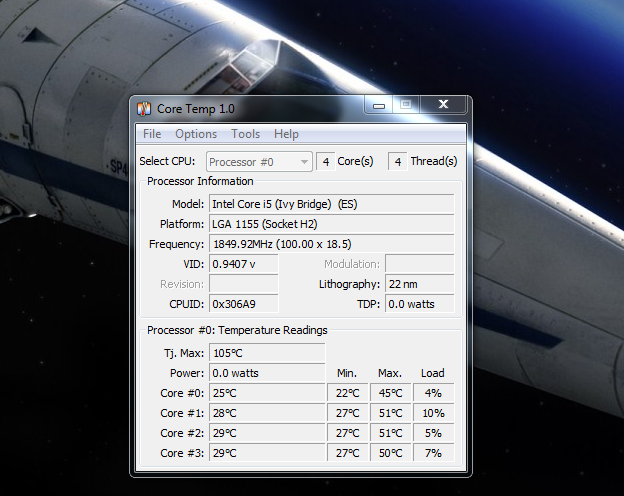The height and width of the screenshot is (496, 624).
Task: Close the Core Temp window
Action: pos(443,105)
